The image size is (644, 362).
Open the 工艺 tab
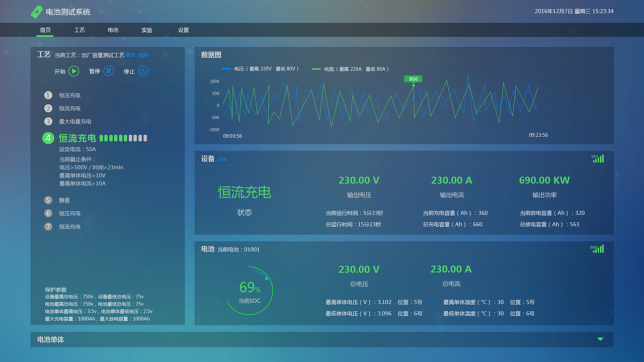(79, 30)
